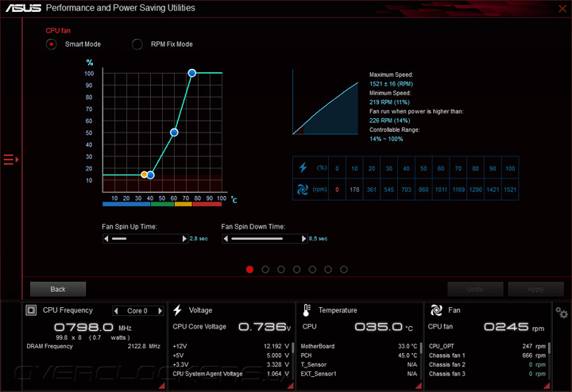Viewport: 572px width, 392px height.
Task: Expand the Fan panel corner triangle
Action: point(547,386)
